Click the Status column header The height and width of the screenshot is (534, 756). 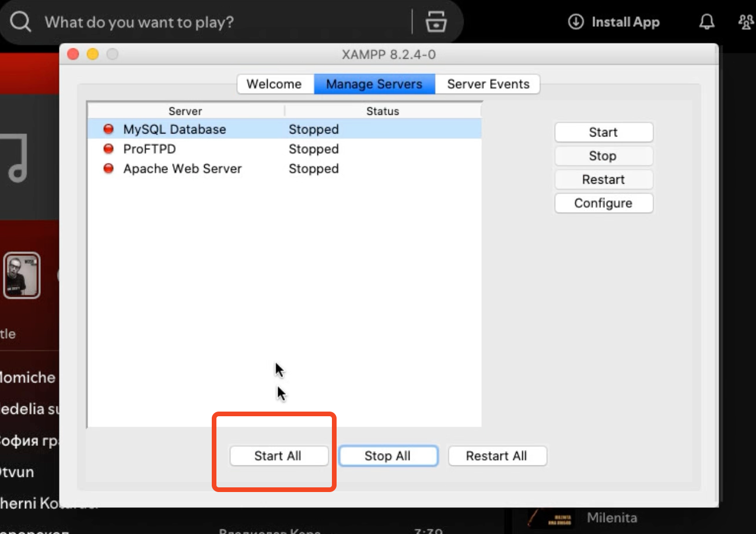pyautogui.click(x=383, y=111)
